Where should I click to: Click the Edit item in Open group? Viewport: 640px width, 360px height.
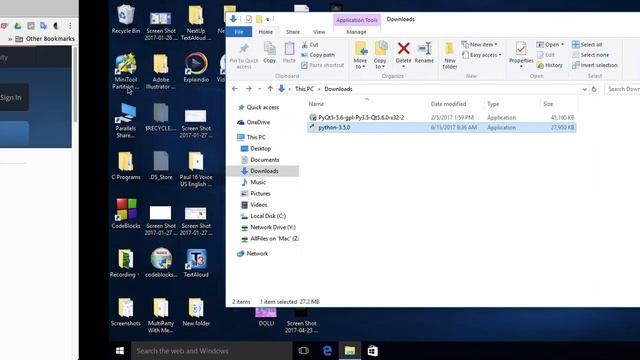click(546, 55)
